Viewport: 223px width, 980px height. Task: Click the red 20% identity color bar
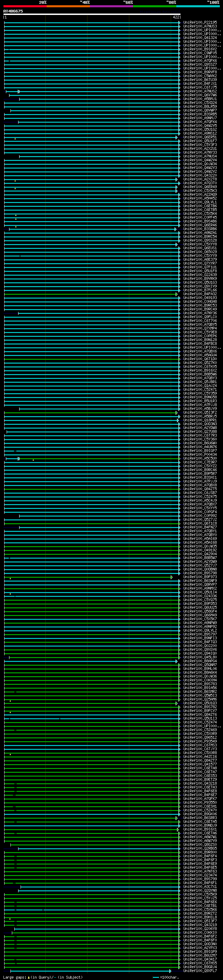[x=25, y=6]
